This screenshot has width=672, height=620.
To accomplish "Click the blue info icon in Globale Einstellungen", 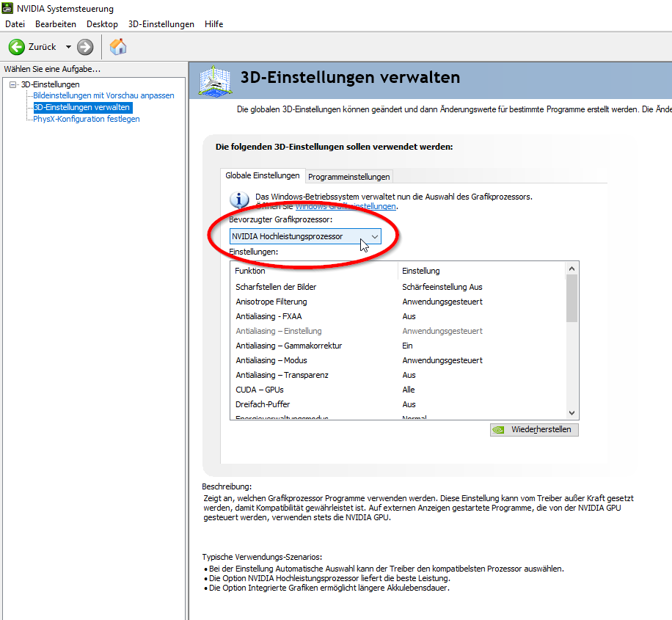I will click(239, 200).
